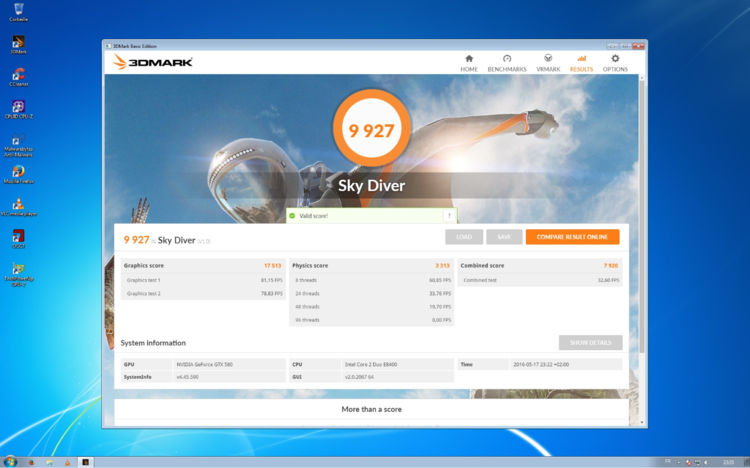Open Windows Explorer from taskbar
Screen dimensions: 750x468
pyautogui.click(x=49, y=462)
